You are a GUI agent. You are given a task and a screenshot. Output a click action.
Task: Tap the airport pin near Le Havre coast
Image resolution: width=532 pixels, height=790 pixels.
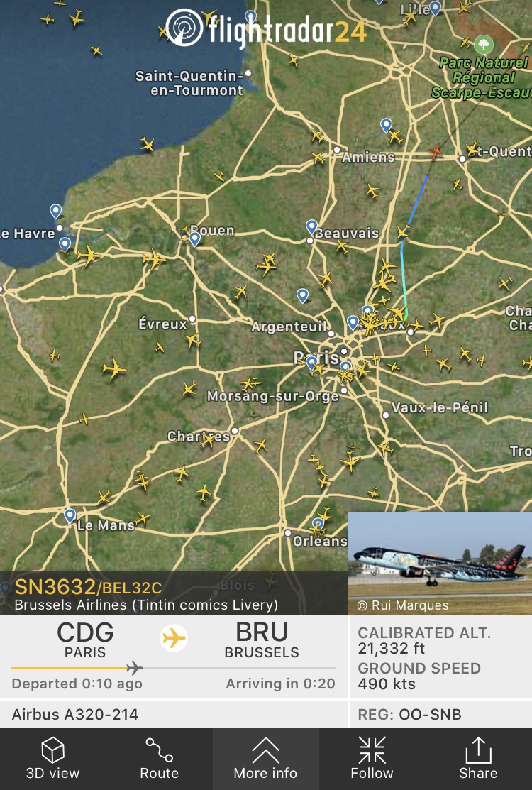tap(55, 212)
